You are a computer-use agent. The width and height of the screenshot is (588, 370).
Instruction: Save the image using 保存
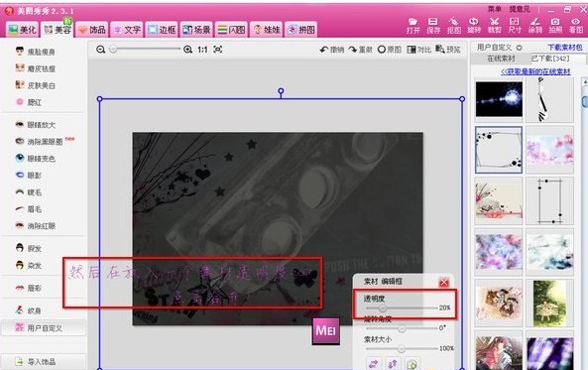pyautogui.click(x=433, y=26)
